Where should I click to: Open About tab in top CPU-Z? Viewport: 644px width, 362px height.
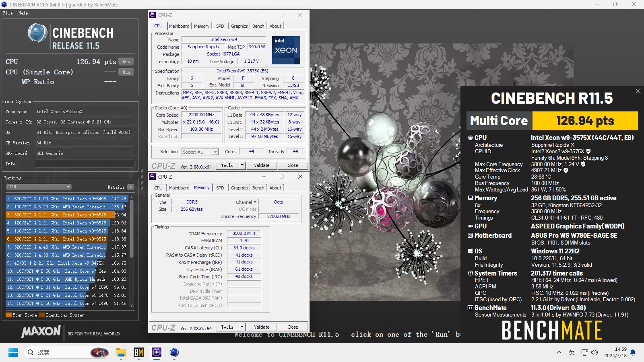pyautogui.click(x=275, y=26)
